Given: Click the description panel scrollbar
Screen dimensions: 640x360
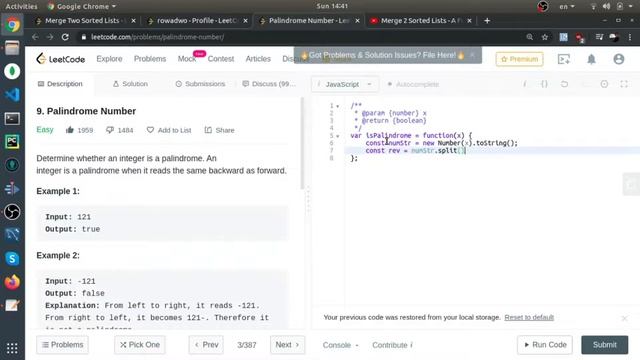Looking at the screenshot, I should (302, 143).
